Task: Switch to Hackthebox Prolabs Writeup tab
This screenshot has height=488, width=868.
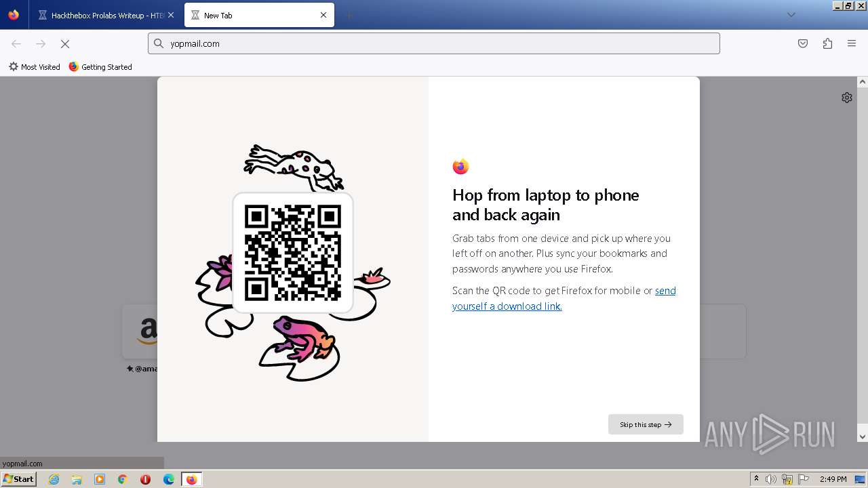Action: (x=106, y=15)
